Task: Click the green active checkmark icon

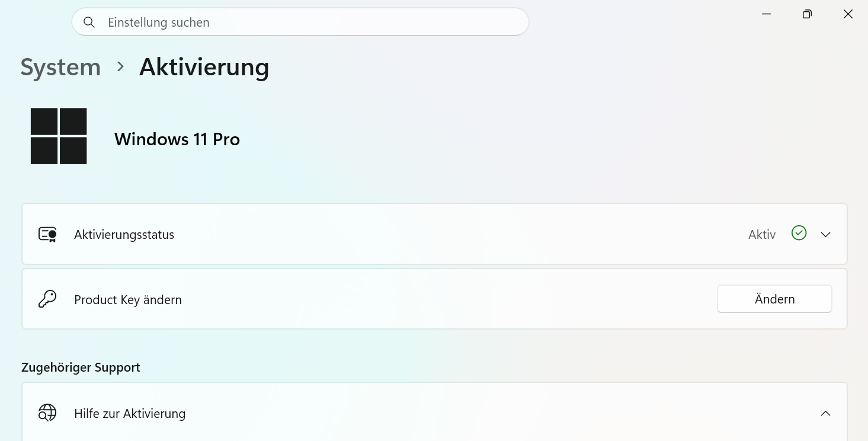Action: (x=799, y=233)
